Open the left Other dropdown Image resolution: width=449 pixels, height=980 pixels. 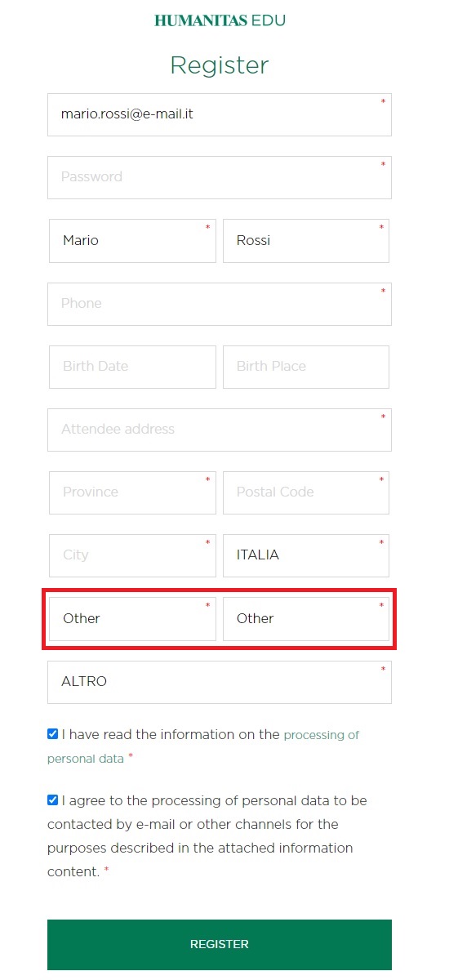pyautogui.click(x=132, y=619)
